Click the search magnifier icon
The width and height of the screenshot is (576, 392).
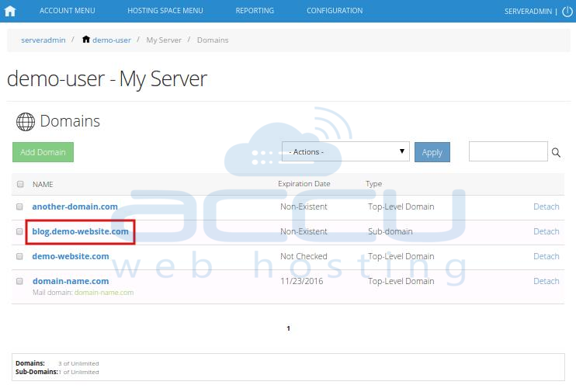556,152
